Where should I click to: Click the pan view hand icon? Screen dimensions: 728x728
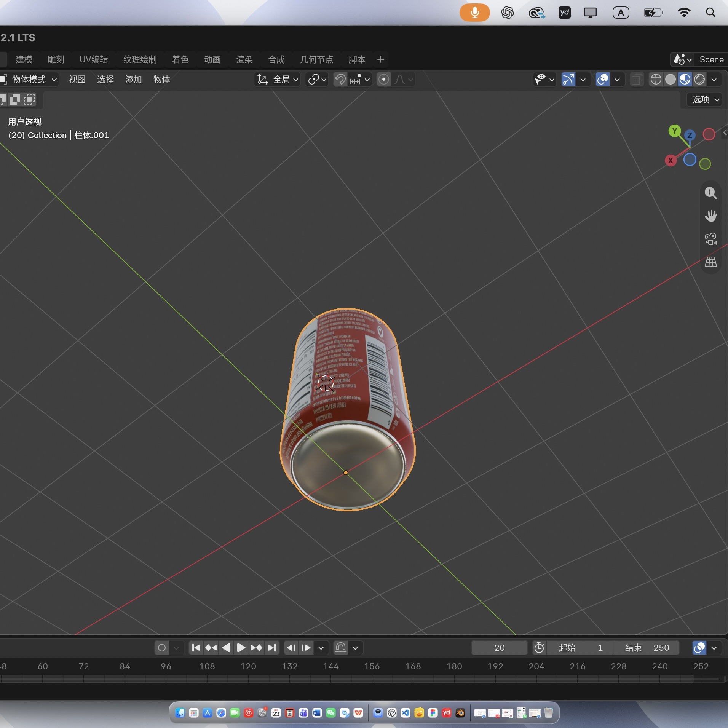coord(710,216)
